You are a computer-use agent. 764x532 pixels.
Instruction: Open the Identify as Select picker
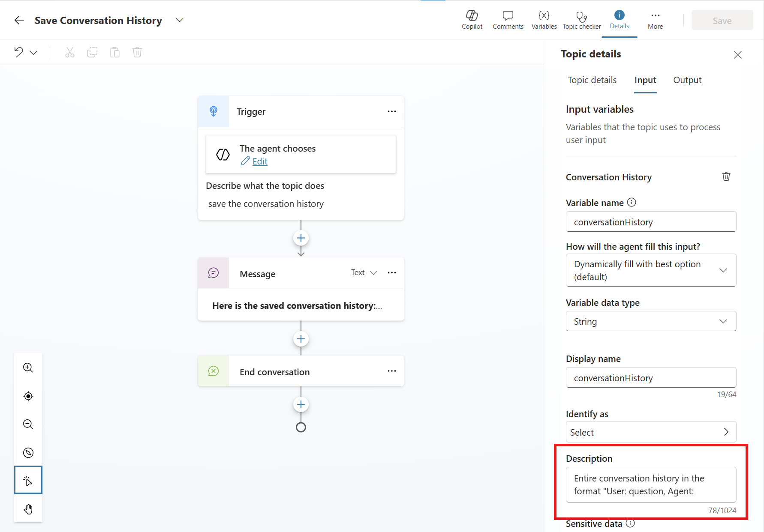tap(651, 432)
